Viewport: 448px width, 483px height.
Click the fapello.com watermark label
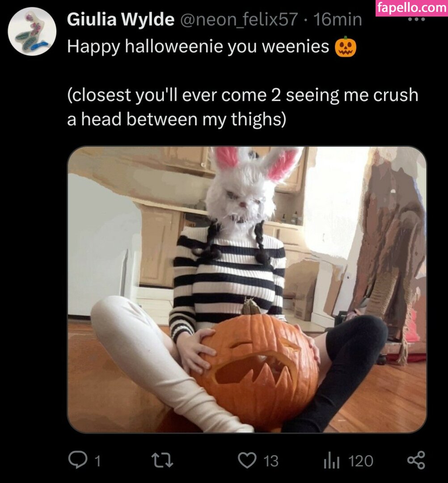click(x=412, y=8)
